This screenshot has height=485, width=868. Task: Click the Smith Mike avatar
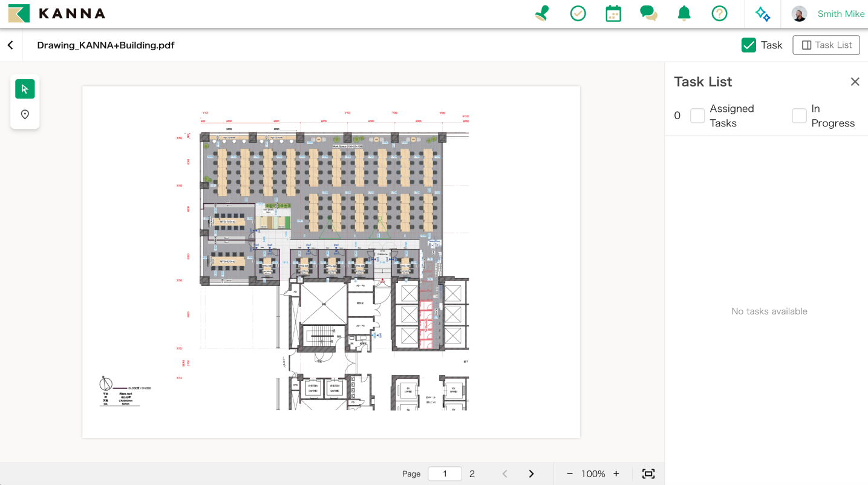point(799,14)
